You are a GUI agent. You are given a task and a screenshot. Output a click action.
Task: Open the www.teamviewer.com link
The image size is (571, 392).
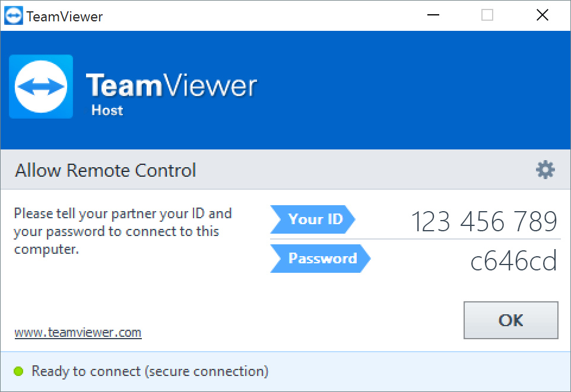(x=77, y=332)
